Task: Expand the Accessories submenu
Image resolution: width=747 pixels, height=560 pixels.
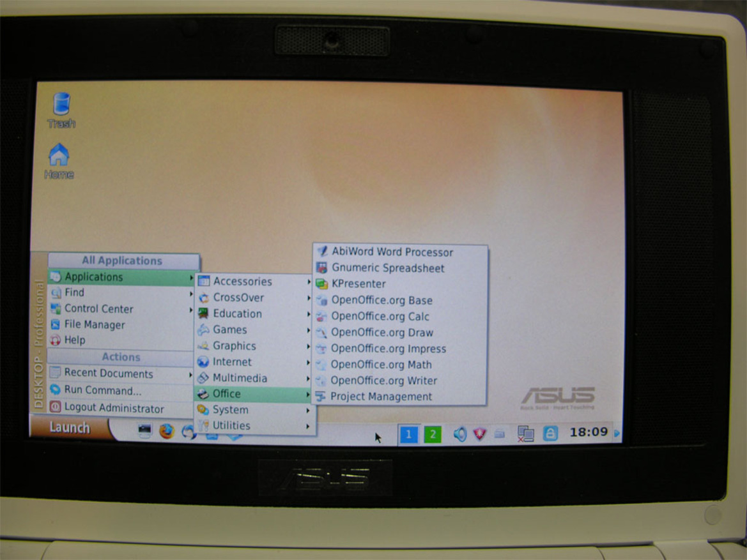Action: 255,282
